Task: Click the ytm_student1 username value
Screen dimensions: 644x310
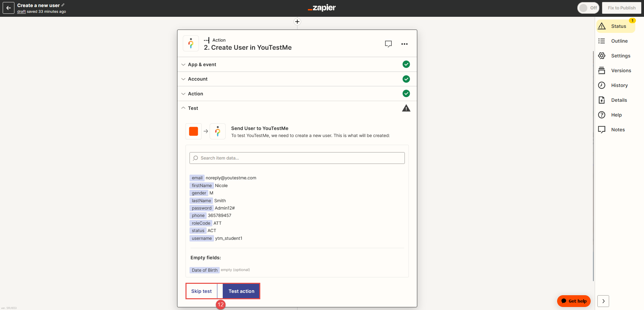Action: point(229,238)
